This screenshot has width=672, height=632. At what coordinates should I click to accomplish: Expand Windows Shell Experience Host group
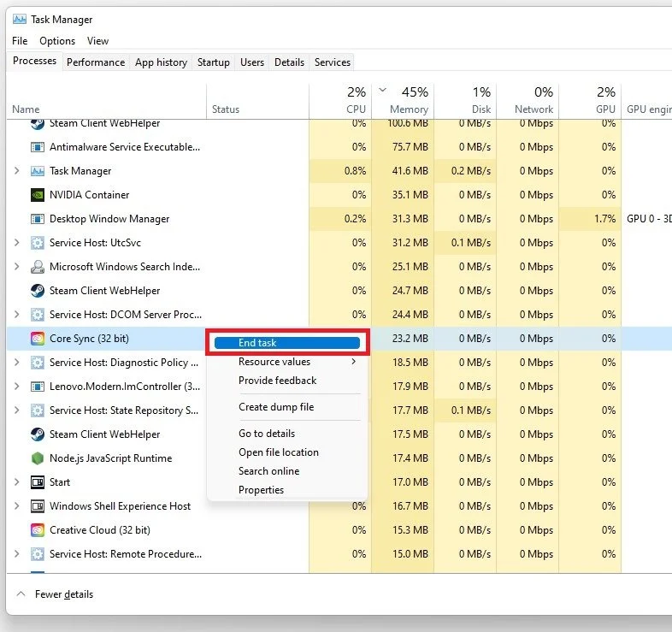point(17,506)
